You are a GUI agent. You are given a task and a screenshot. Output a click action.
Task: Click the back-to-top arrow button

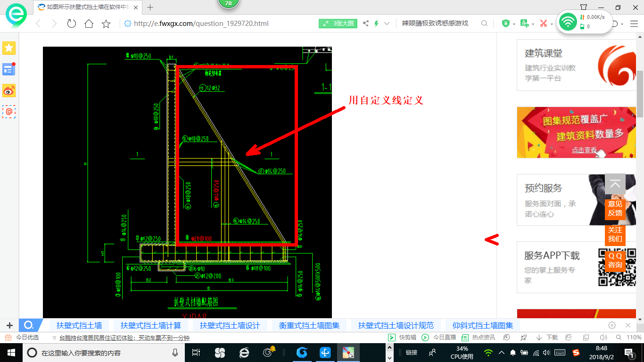click(x=615, y=184)
